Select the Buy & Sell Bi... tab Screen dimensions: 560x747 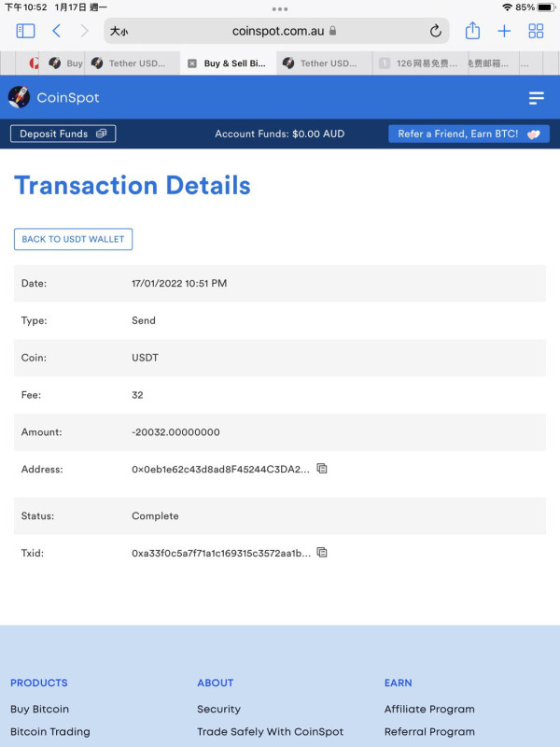pos(228,63)
